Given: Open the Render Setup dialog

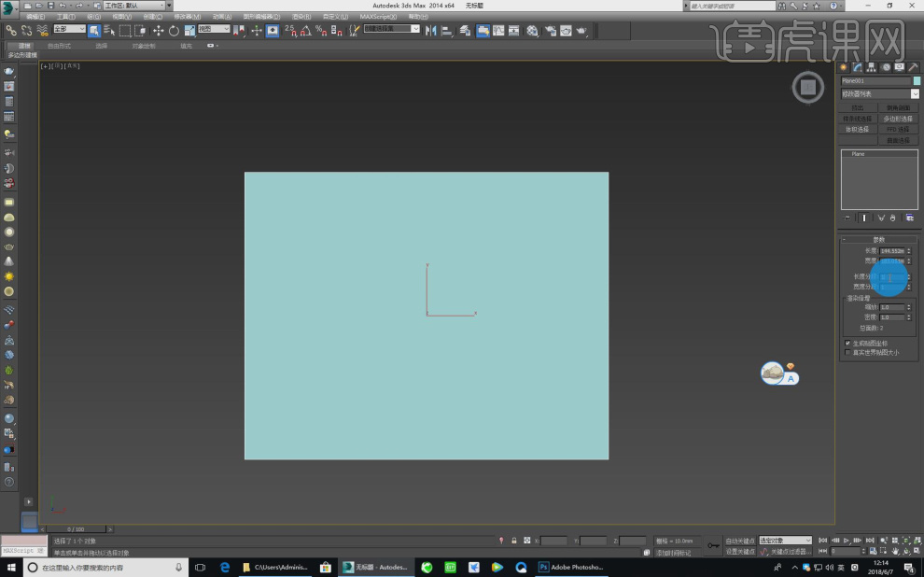Looking at the screenshot, I should (x=551, y=31).
